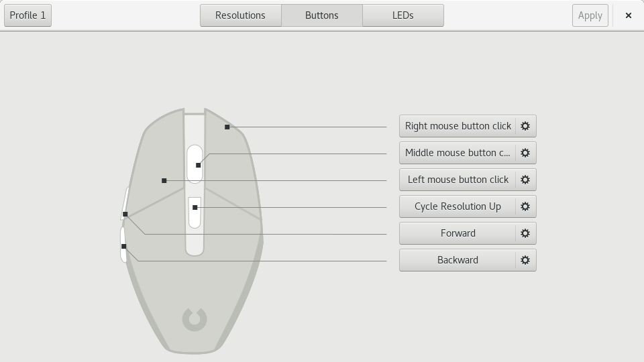Click gear icon beside Middle mouse button
Viewport: 644px width, 362px height.
pos(525,153)
